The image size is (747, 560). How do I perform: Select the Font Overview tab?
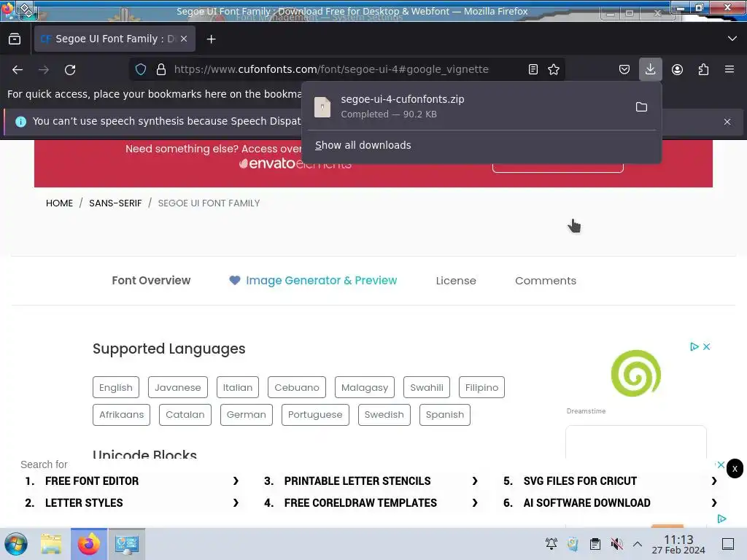click(151, 281)
